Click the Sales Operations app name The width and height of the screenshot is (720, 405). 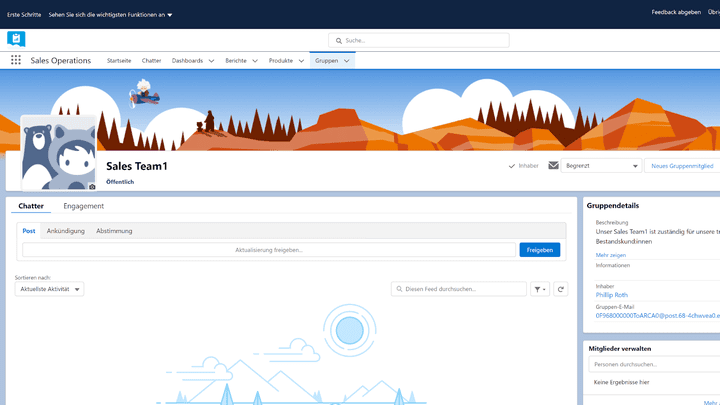click(61, 61)
